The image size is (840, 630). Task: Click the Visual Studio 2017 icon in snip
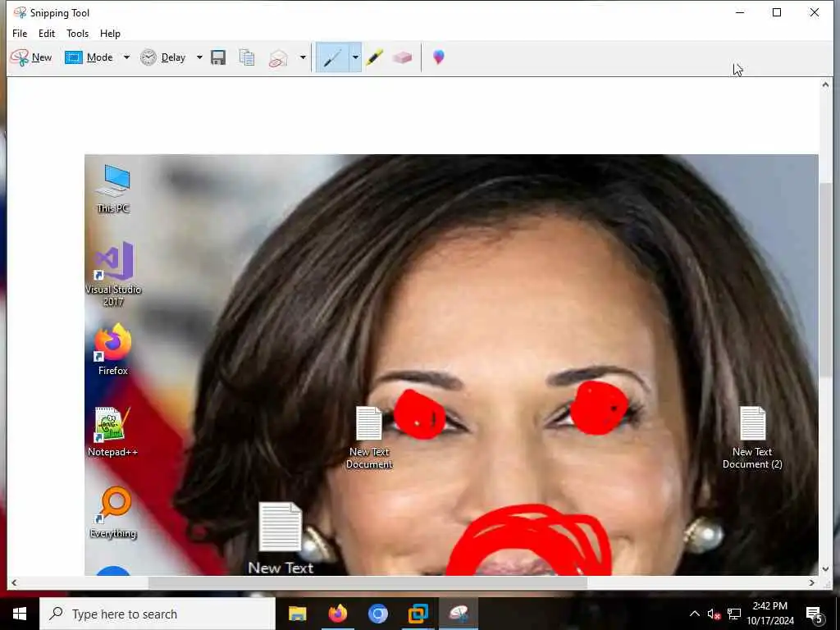[x=113, y=274]
